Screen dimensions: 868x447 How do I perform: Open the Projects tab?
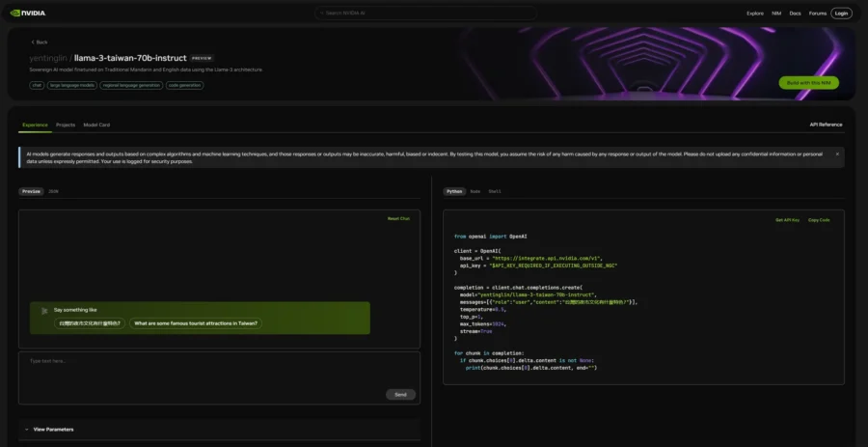click(x=66, y=126)
